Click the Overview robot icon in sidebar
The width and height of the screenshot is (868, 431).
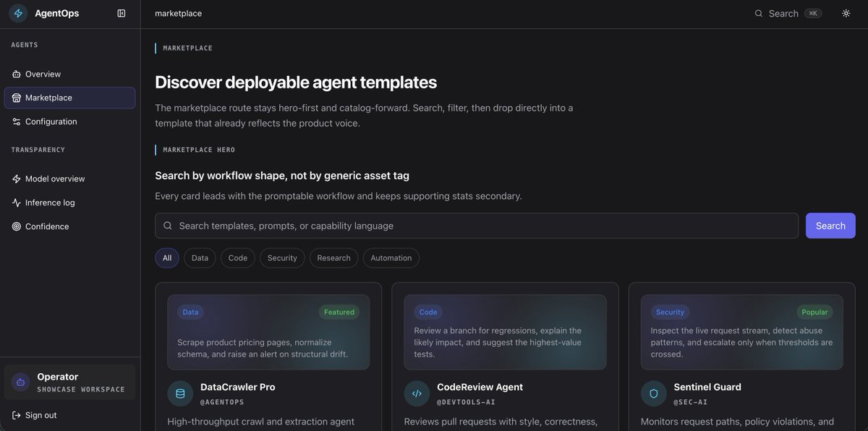(x=17, y=74)
